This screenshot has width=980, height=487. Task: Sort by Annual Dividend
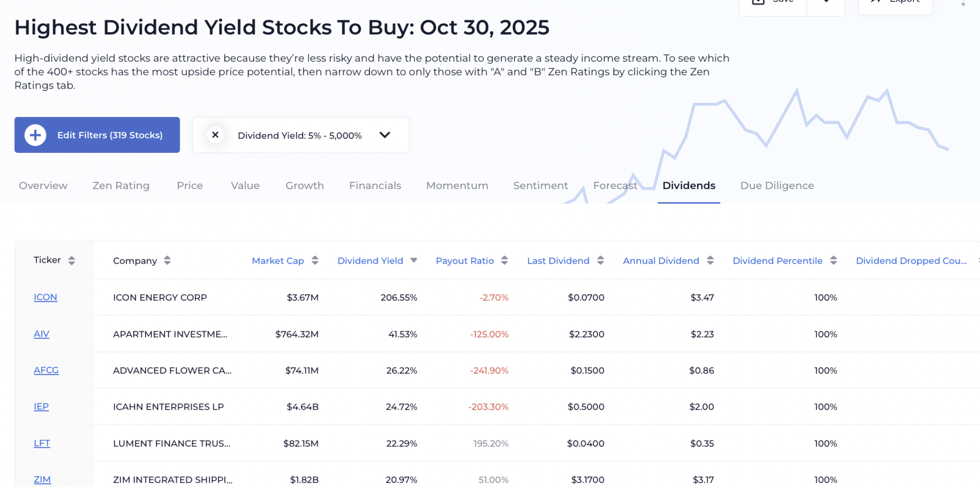tap(711, 260)
